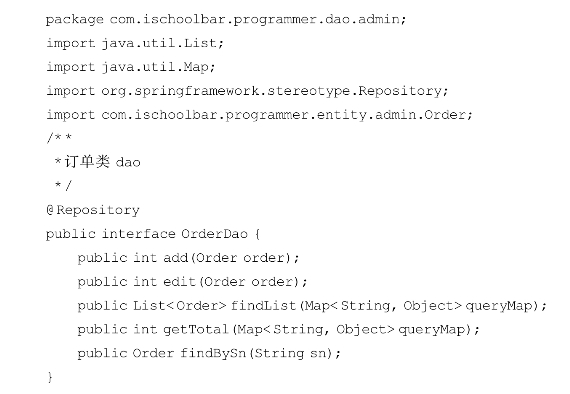Image resolution: width=570 pixels, height=394 pixels.
Task: Click the java.util.List import statement
Action: point(135,43)
